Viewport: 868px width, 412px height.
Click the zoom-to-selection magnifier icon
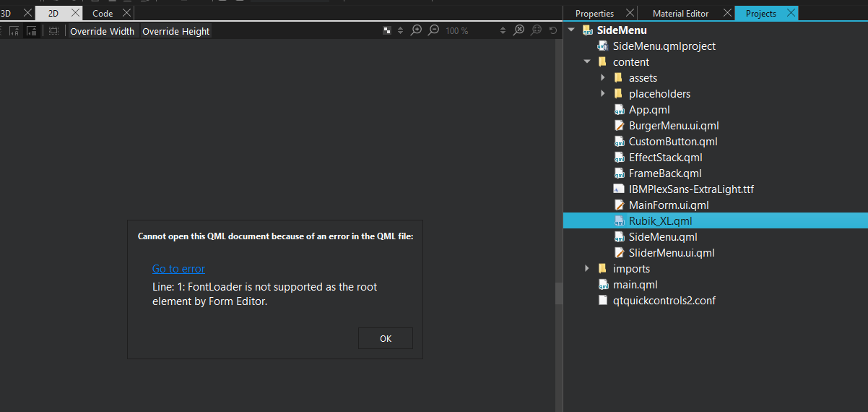point(536,30)
